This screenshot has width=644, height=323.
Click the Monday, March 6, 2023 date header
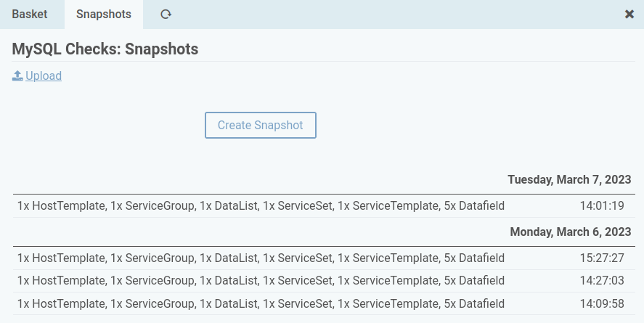(571, 232)
